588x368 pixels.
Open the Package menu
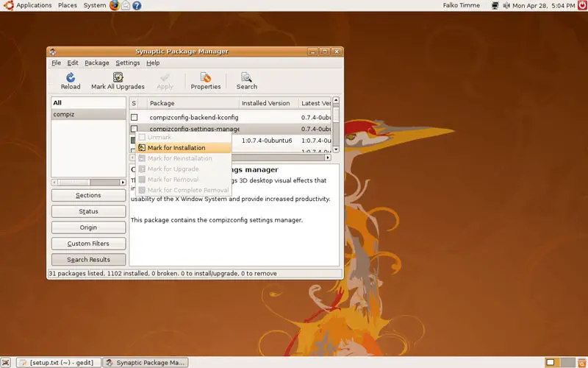tap(97, 63)
